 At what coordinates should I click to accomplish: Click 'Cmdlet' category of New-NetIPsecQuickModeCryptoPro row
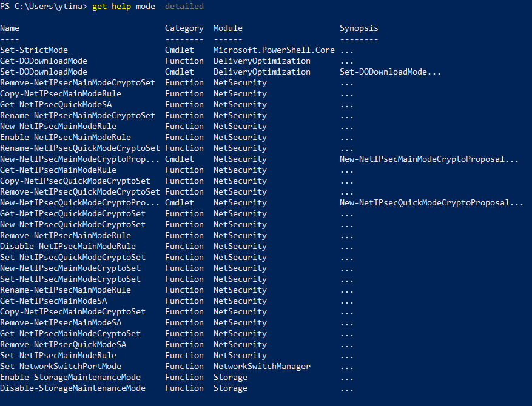tap(180, 202)
